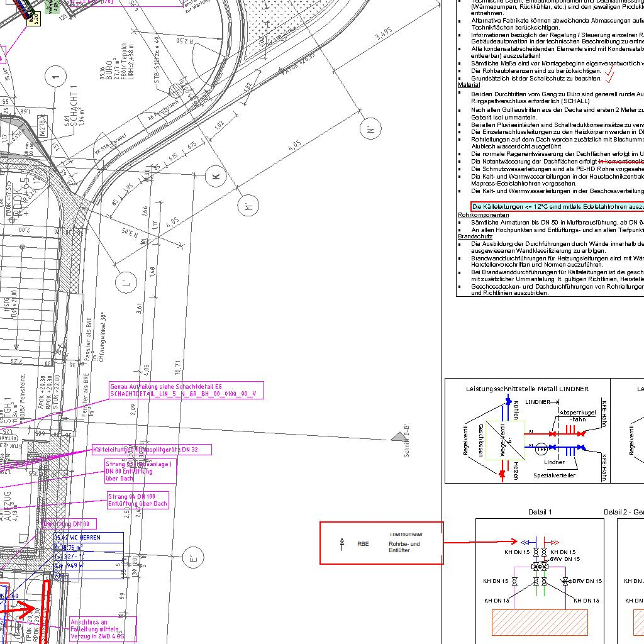Select the WC HERREN room data table
The width and height of the screenshot is (644, 644).
coord(89,555)
